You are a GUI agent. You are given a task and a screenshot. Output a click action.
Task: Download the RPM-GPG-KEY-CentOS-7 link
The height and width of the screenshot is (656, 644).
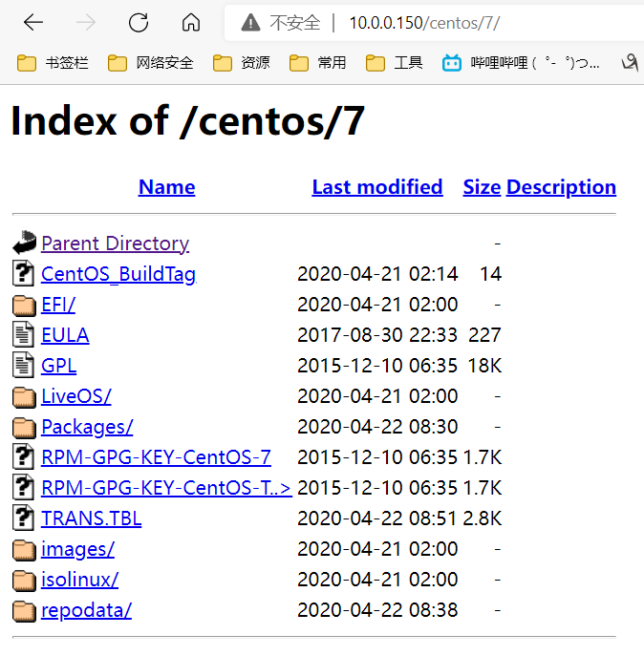156,457
